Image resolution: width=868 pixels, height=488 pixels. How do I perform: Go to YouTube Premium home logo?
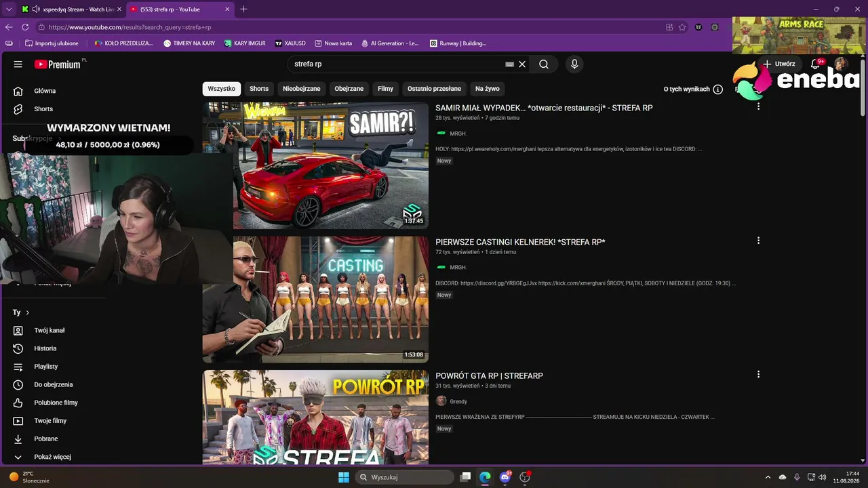click(58, 64)
